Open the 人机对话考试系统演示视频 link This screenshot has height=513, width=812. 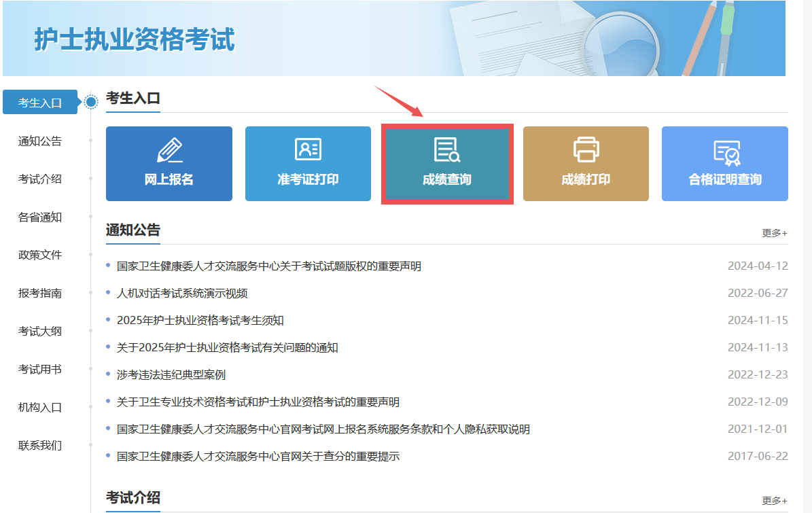(x=182, y=294)
